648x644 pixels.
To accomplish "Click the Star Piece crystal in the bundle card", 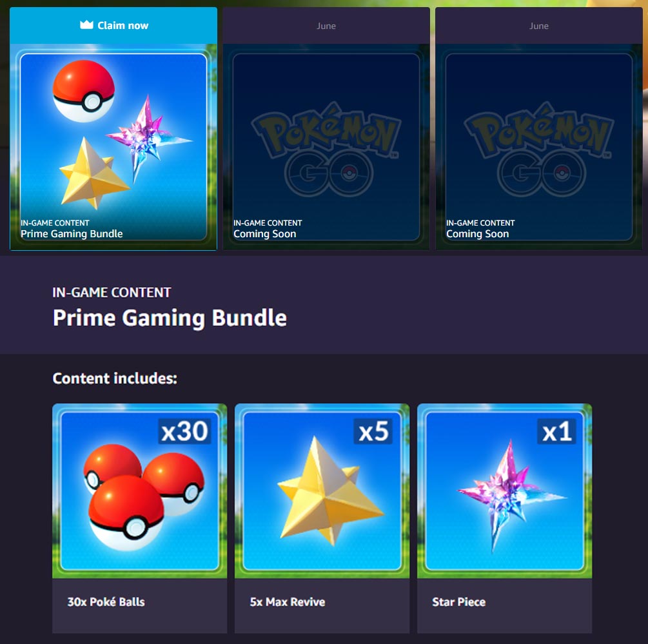I will coord(146,136).
